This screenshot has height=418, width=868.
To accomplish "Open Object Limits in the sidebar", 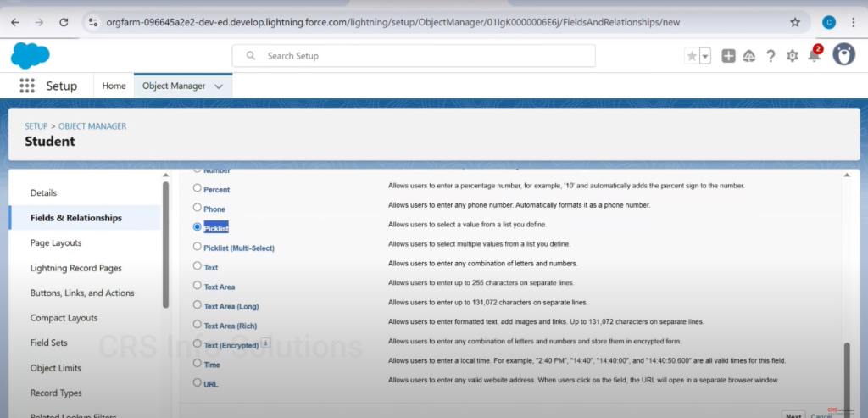I will tap(55, 368).
